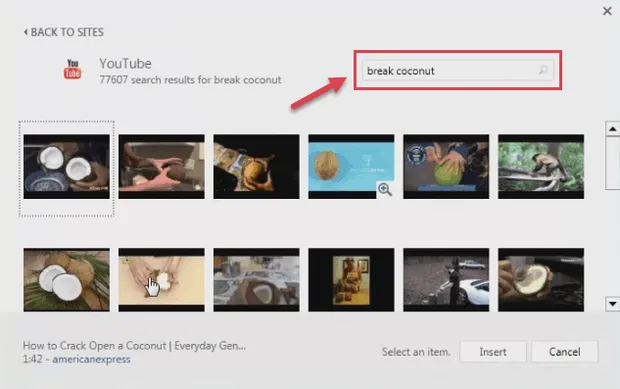
Task: Click the video title How to Crack Open a Coconut
Action: (134, 346)
